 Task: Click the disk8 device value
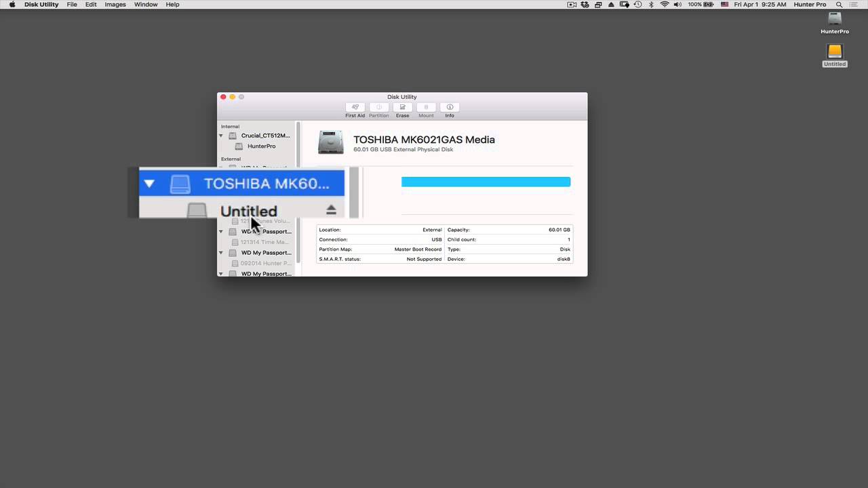point(564,259)
